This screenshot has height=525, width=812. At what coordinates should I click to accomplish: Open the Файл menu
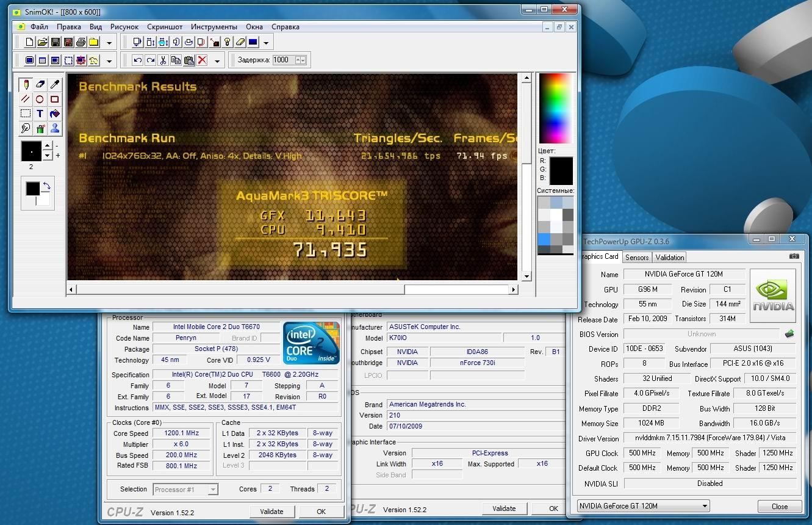39,27
